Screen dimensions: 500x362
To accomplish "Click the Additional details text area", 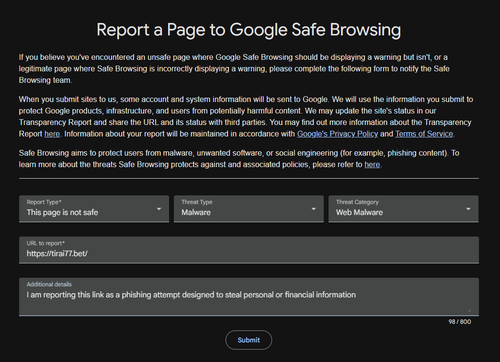I will 249,297.
